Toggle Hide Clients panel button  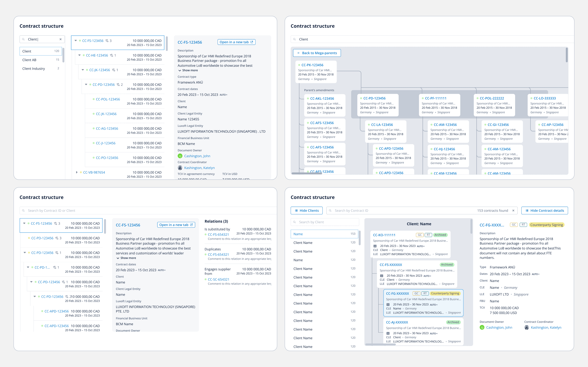306,210
